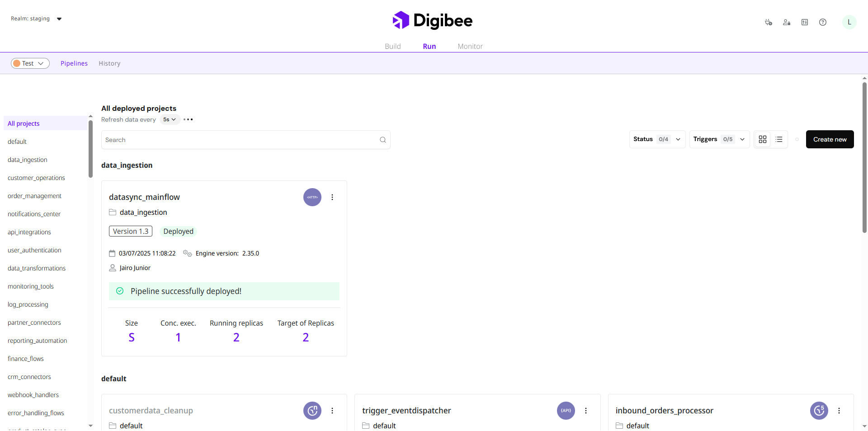The image size is (868, 431).
Task: Click into the Search pipelines field
Action: [x=240, y=140]
